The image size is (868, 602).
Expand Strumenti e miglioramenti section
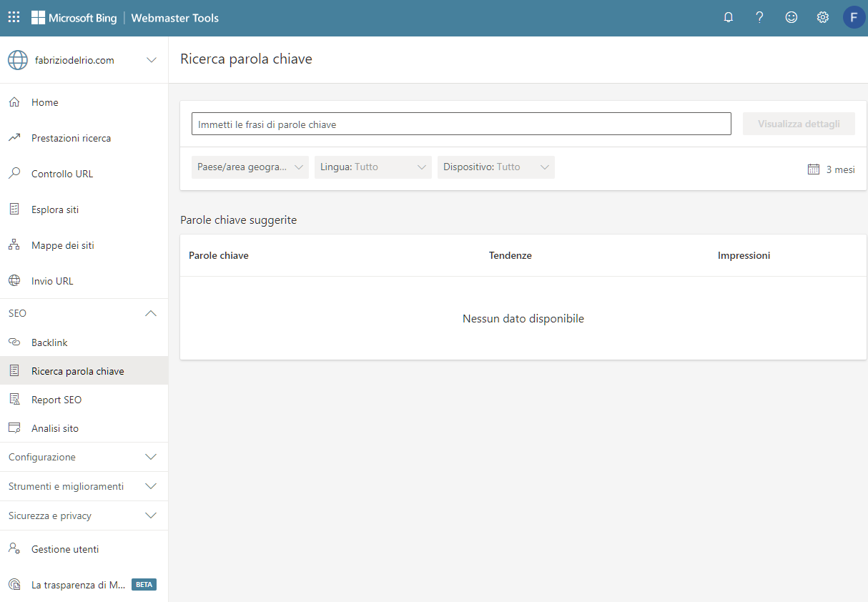point(151,486)
